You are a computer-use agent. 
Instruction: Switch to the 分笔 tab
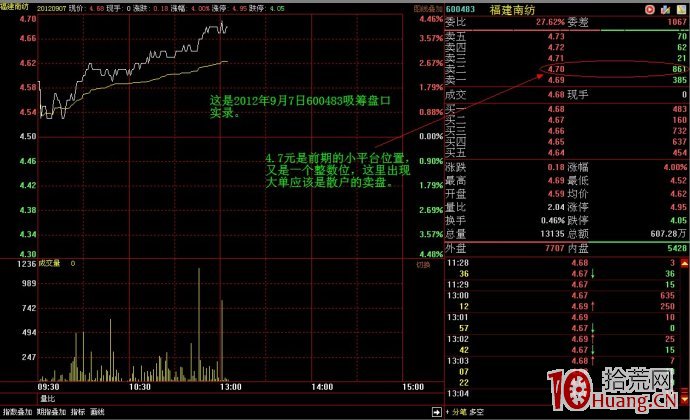click(459, 412)
